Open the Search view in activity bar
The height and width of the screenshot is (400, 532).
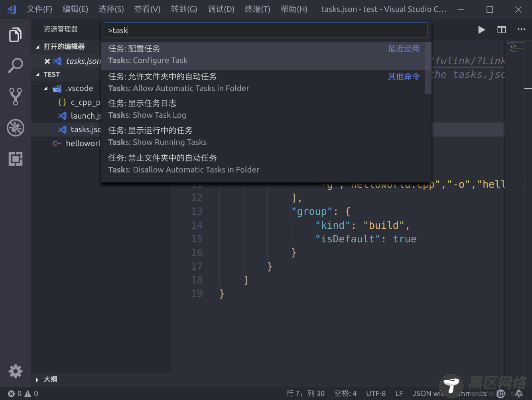[16, 65]
